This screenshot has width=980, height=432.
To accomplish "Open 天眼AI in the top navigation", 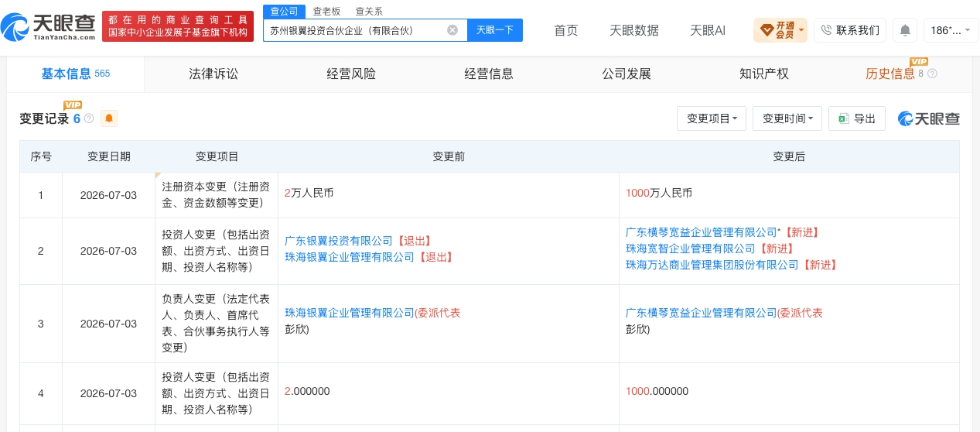I will coord(708,30).
